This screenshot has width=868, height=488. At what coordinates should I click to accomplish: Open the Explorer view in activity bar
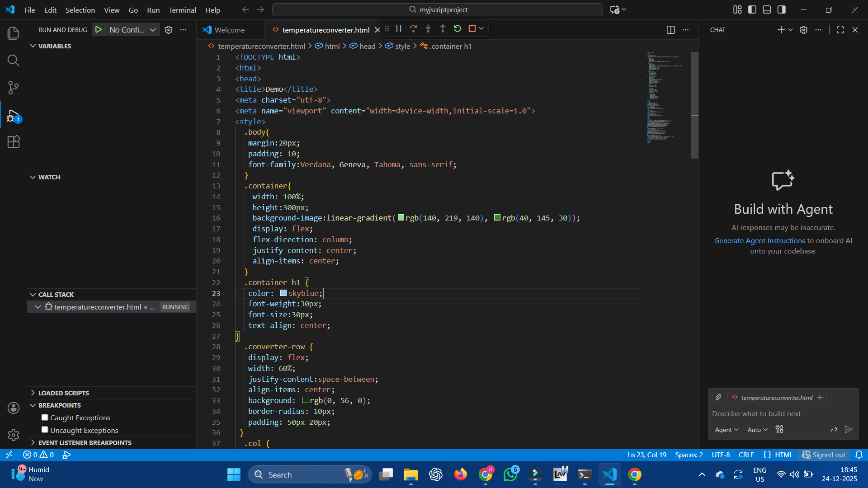click(14, 33)
